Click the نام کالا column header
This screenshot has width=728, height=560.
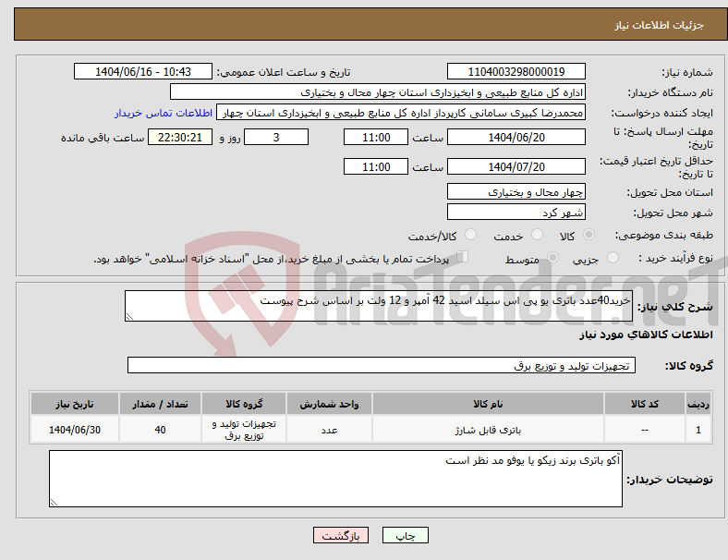point(488,404)
